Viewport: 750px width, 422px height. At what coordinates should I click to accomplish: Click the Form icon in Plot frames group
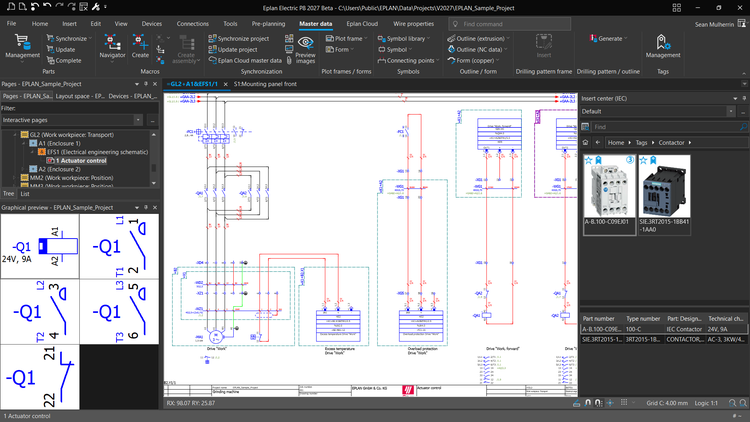tap(330, 49)
